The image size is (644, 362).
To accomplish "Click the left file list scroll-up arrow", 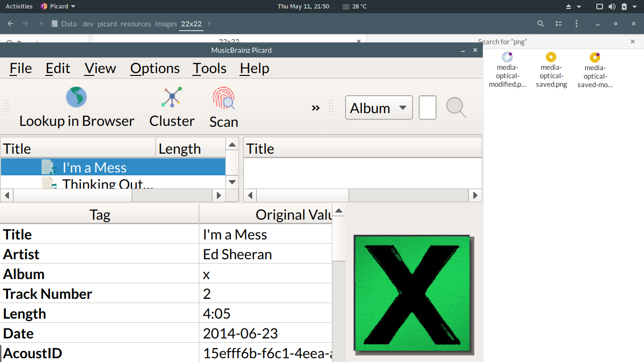I will point(232,144).
